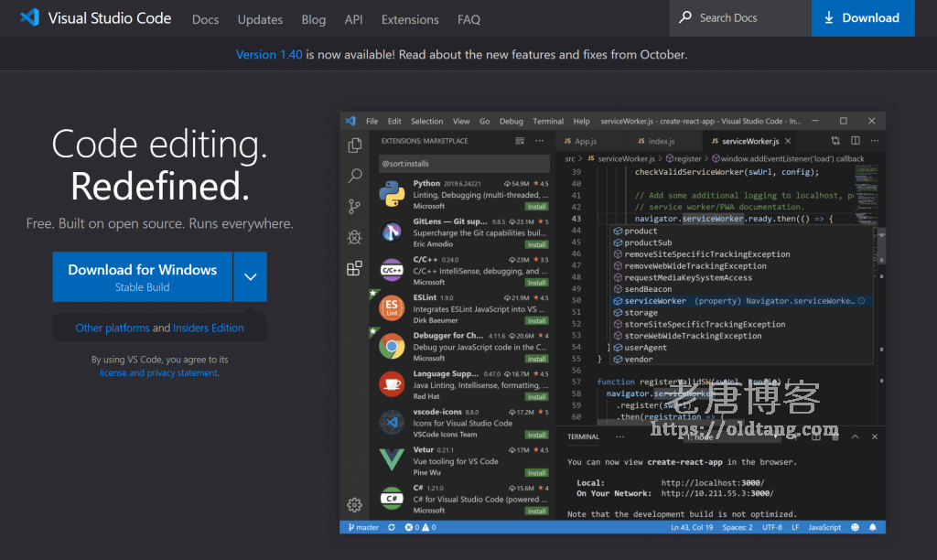This screenshot has width=937, height=560.
Task: Click the sync changes icon in status bar
Action: click(x=392, y=528)
